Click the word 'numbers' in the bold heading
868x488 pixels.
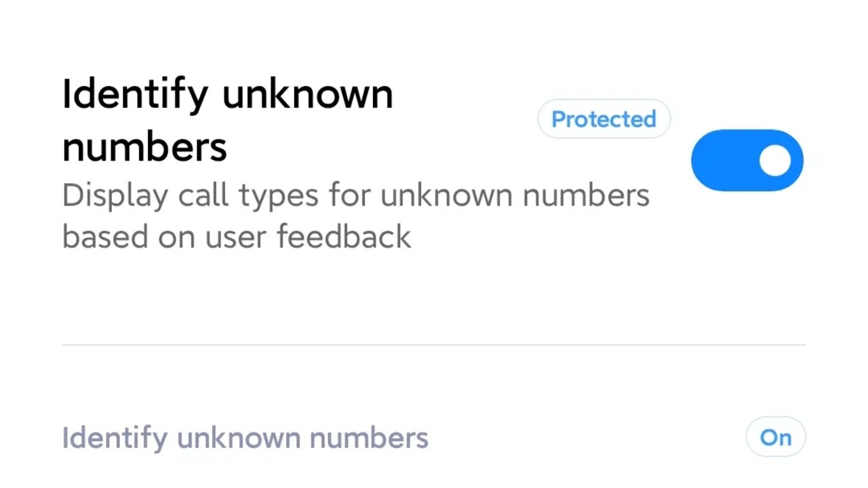(144, 146)
